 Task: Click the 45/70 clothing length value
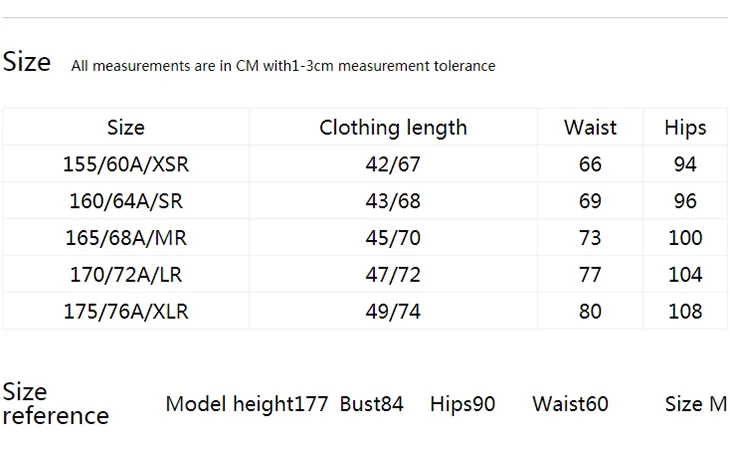pyautogui.click(x=393, y=238)
